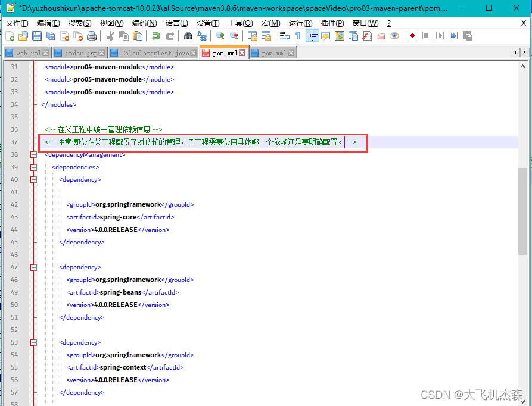Click the Zoom In magnifier icon

(x=220, y=36)
